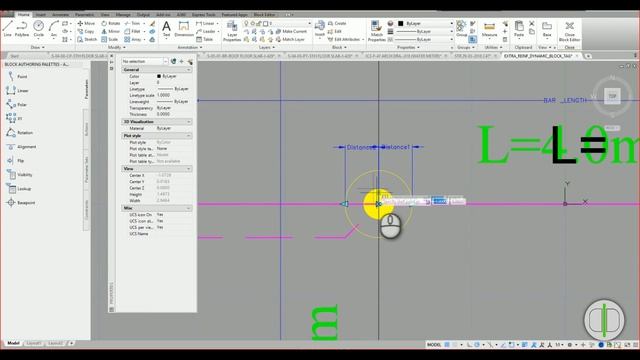Click the Trim tool

point(132,23)
